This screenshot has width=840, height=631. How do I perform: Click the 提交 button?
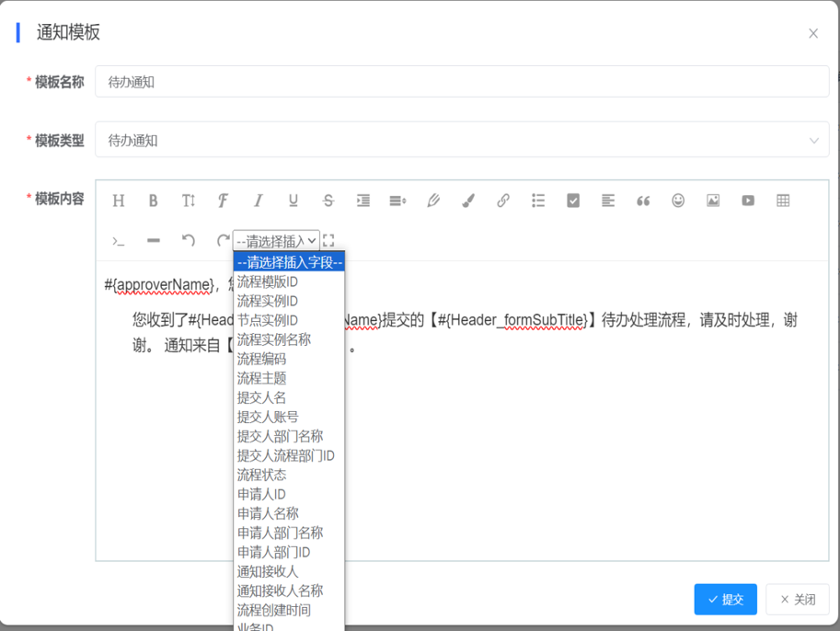(725, 599)
